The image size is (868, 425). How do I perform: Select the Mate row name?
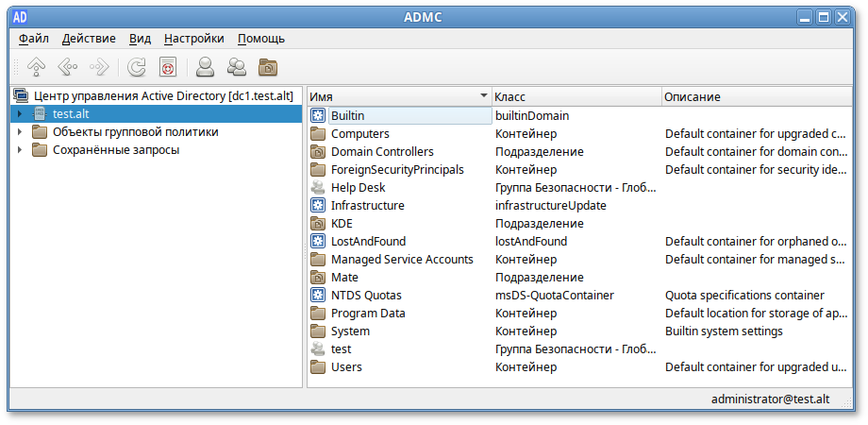[x=344, y=277]
